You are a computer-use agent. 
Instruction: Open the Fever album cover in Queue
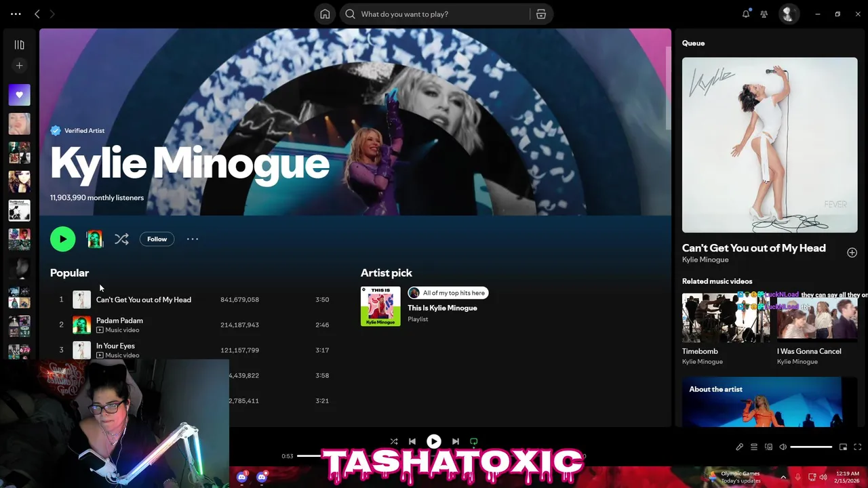[x=770, y=145]
